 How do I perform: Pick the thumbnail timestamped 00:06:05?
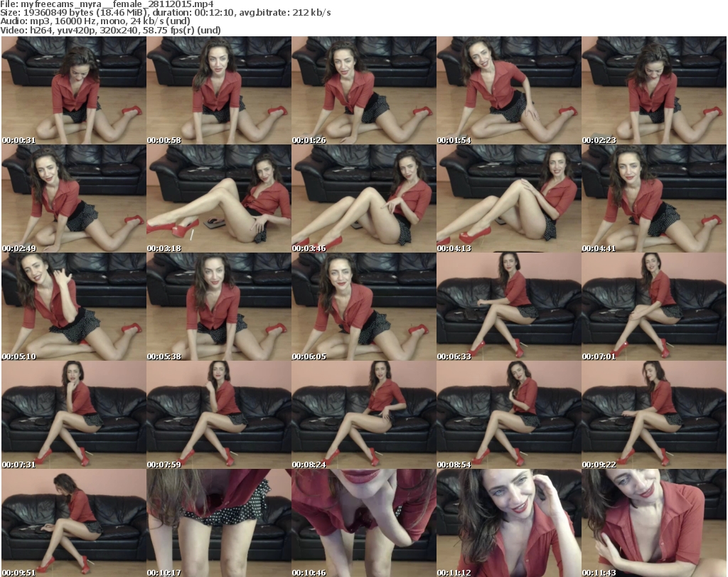[x=364, y=307]
